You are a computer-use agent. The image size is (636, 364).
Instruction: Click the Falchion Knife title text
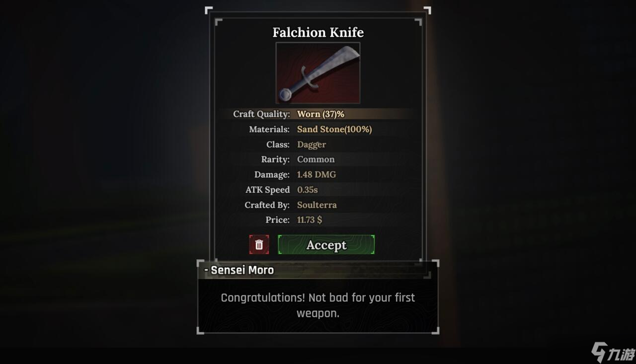318,32
